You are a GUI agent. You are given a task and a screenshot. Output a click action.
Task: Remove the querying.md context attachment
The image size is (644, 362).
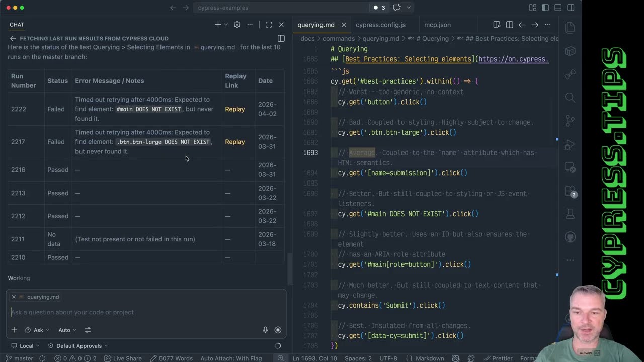(14, 297)
